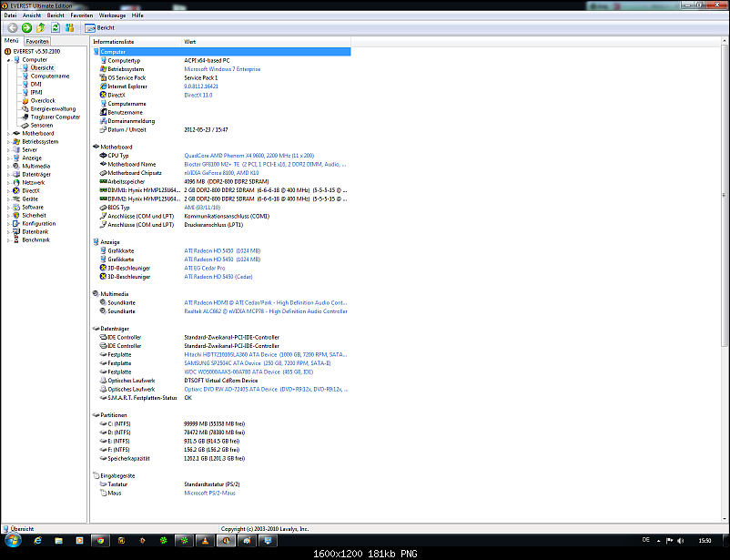Click the green Forward arrow toolbar icon
The height and width of the screenshot is (560, 730).
(x=27, y=28)
